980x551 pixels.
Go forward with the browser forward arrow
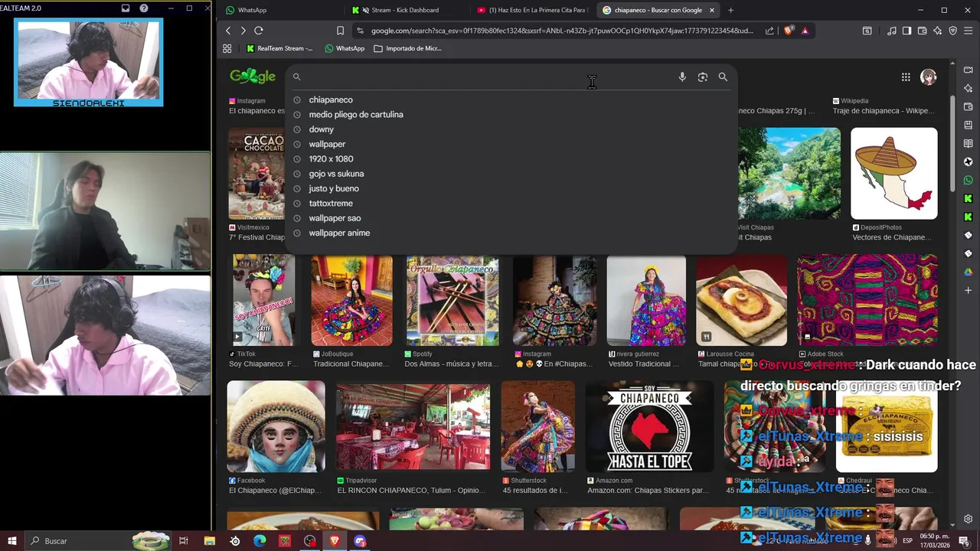[243, 31]
